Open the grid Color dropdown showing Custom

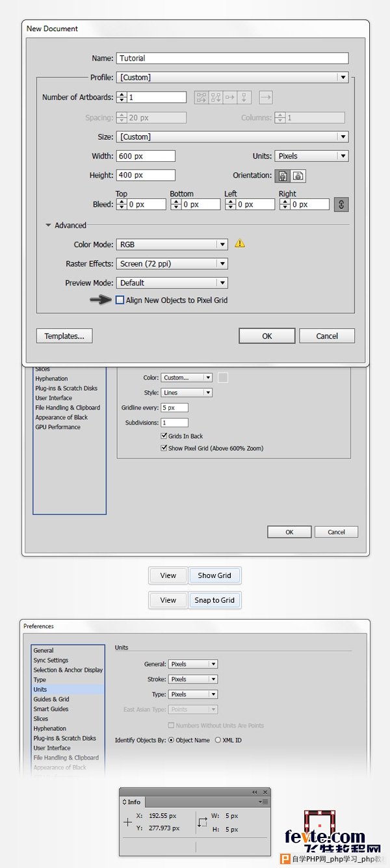(x=187, y=378)
